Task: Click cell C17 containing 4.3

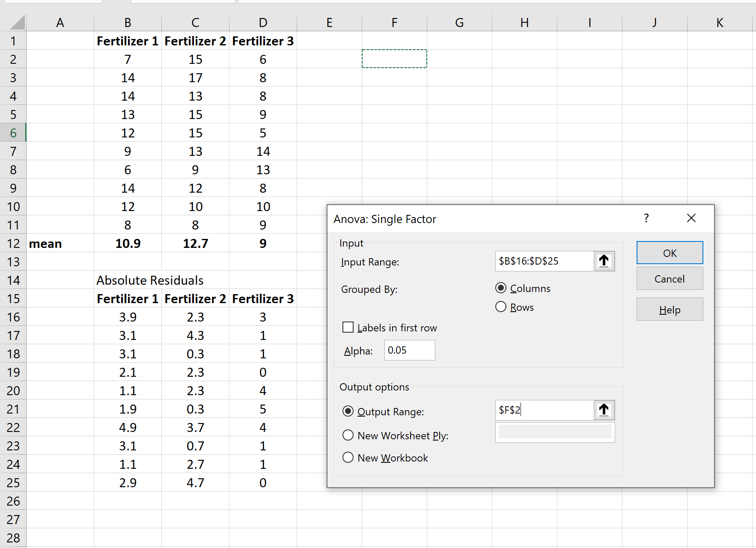Action: click(x=195, y=335)
